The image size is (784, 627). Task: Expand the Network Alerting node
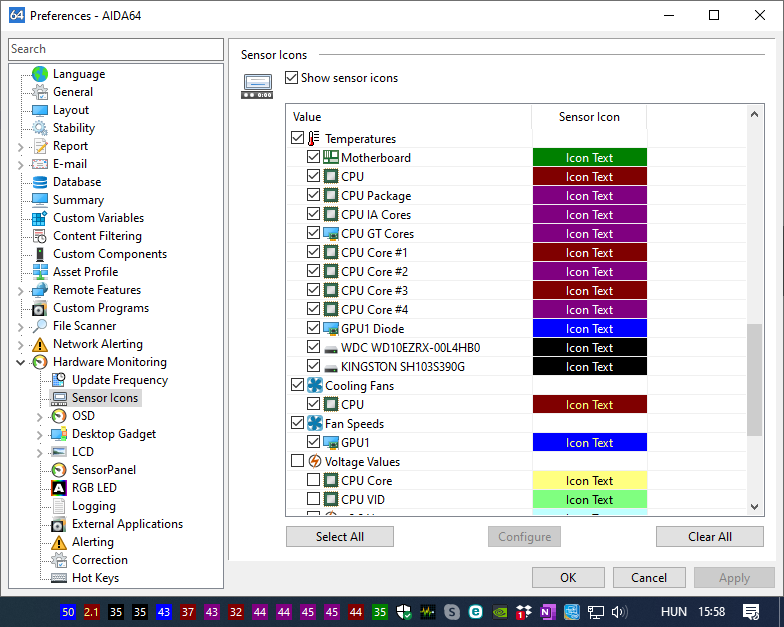pyautogui.click(x=20, y=345)
